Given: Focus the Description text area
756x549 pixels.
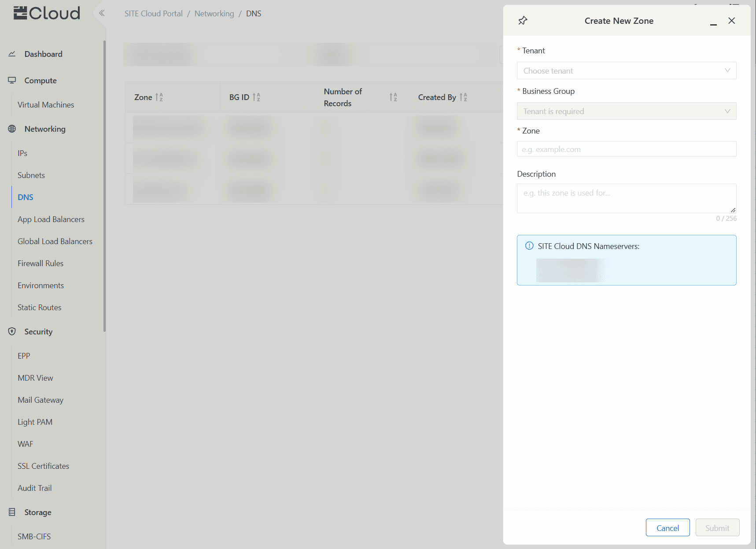Looking at the screenshot, I should tap(626, 198).
